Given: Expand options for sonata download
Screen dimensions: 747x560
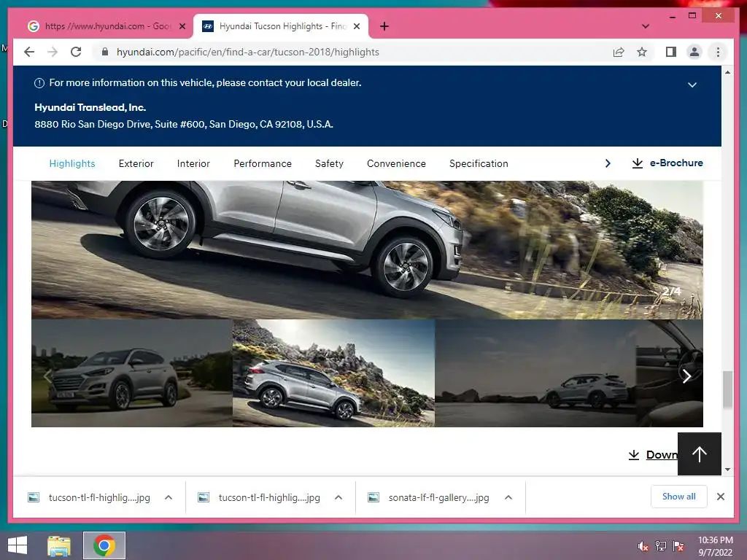Looking at the screenshot, I should [508, 497].
